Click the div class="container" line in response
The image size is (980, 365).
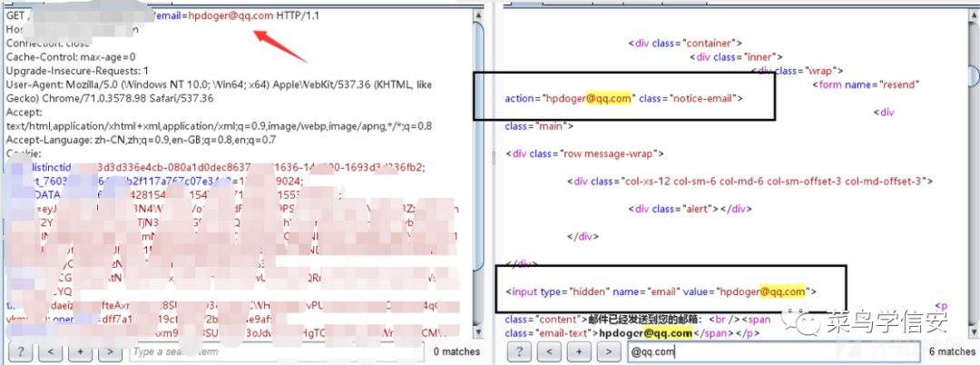pos(685,43)
